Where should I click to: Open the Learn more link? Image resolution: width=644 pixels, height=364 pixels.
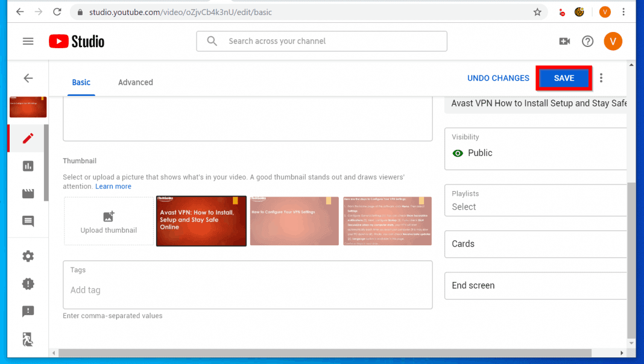click(113, 187)
